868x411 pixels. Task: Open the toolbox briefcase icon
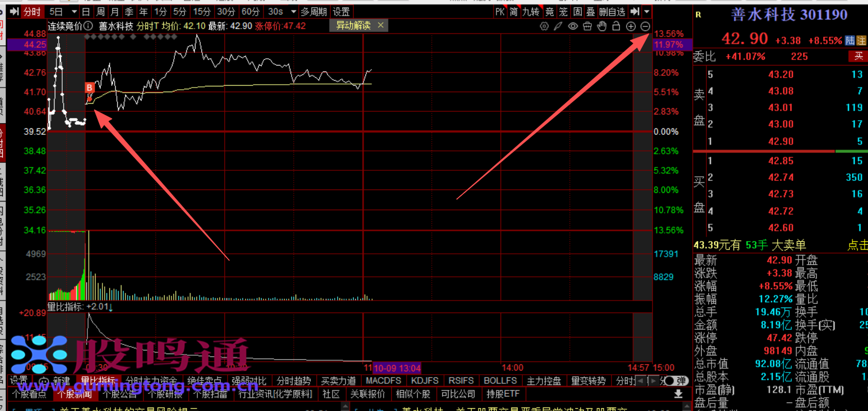tap(587, 26)
